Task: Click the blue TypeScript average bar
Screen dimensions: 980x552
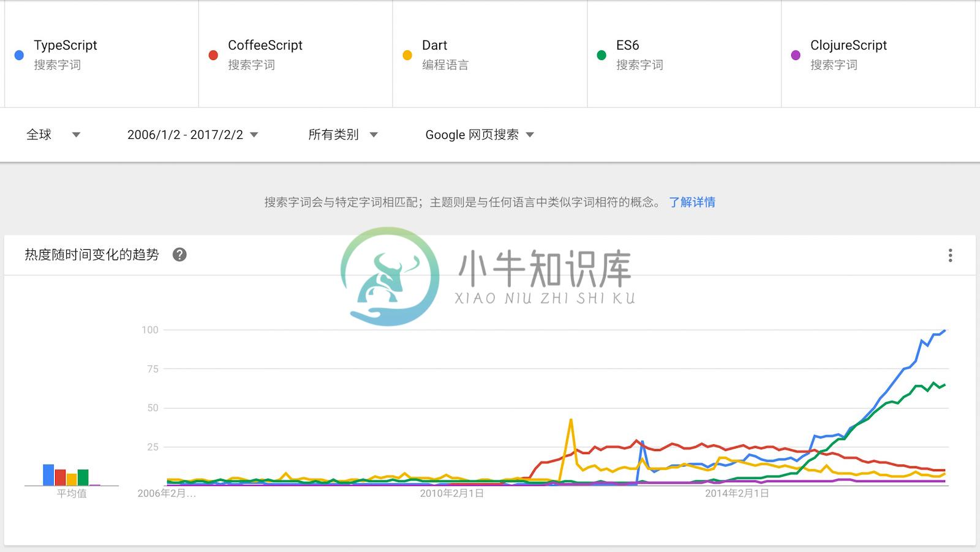Action: tap(48, 475)
